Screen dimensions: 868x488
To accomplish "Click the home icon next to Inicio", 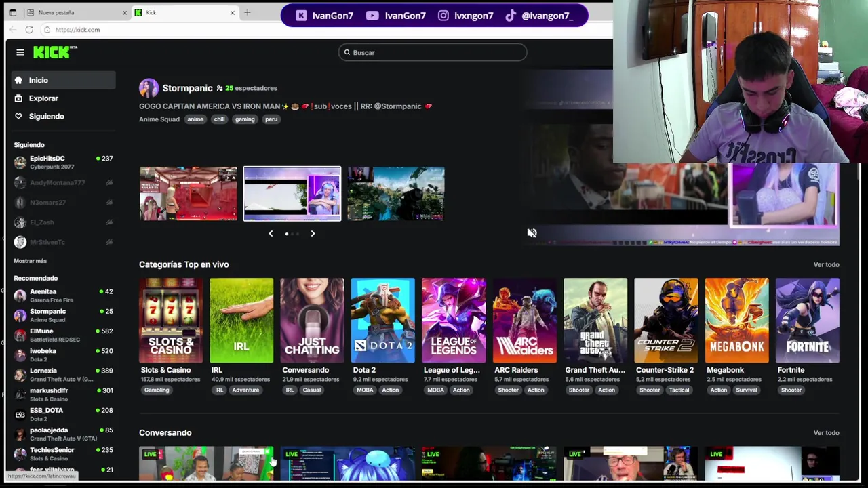I will coord(18,80).
